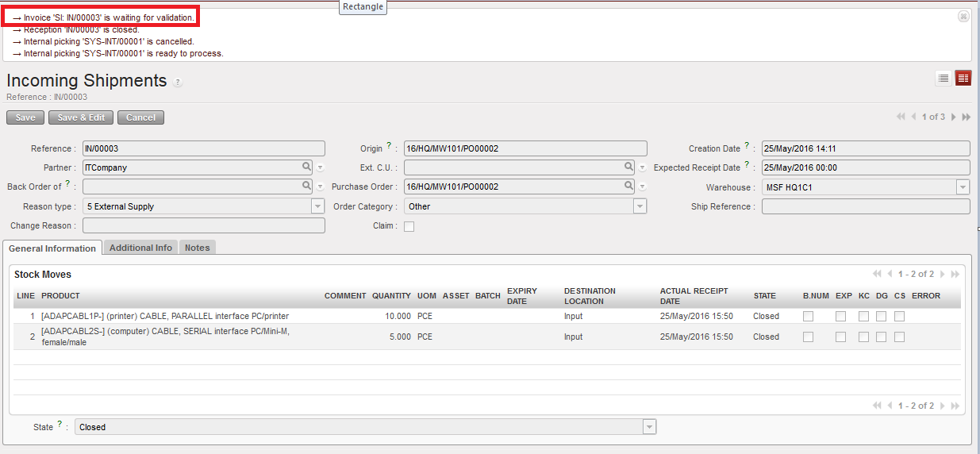Open Order Category dropdown
Viewport: 980px width, 454px height.
point(640,206)
